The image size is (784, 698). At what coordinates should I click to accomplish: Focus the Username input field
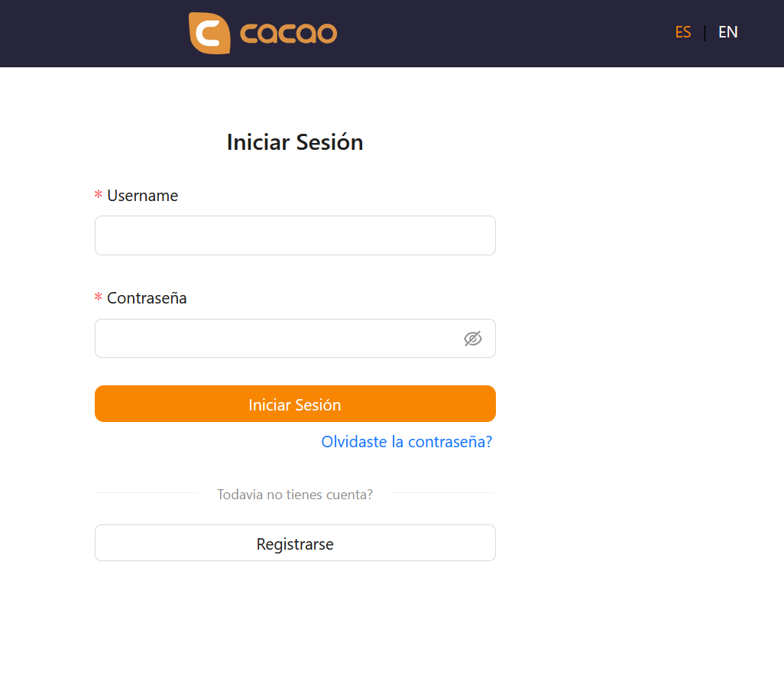295,235
